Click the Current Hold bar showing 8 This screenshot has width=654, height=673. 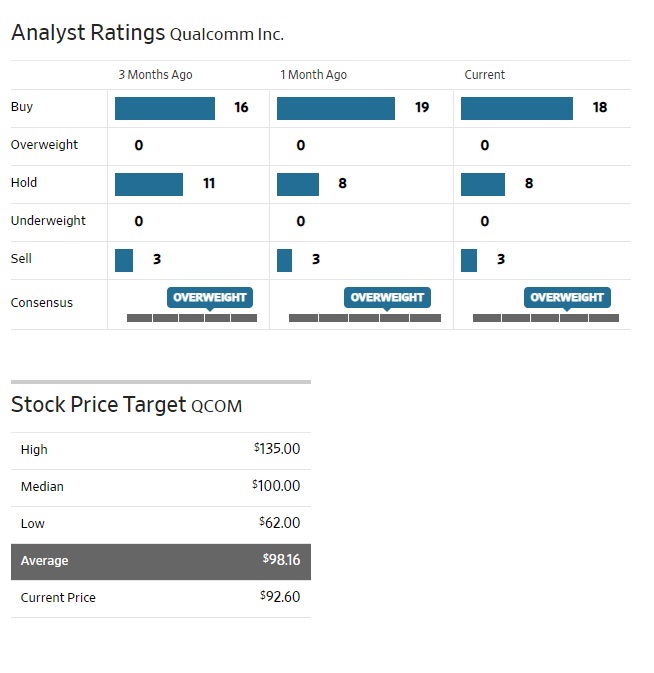pyautogui.click(x=483, y=184)
